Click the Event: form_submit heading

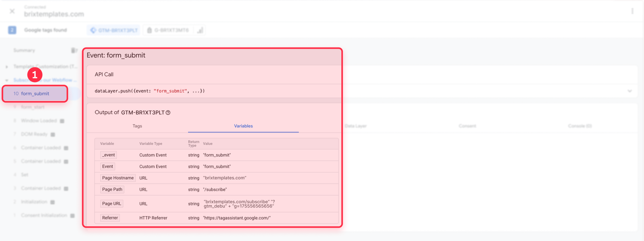[116, 56]
